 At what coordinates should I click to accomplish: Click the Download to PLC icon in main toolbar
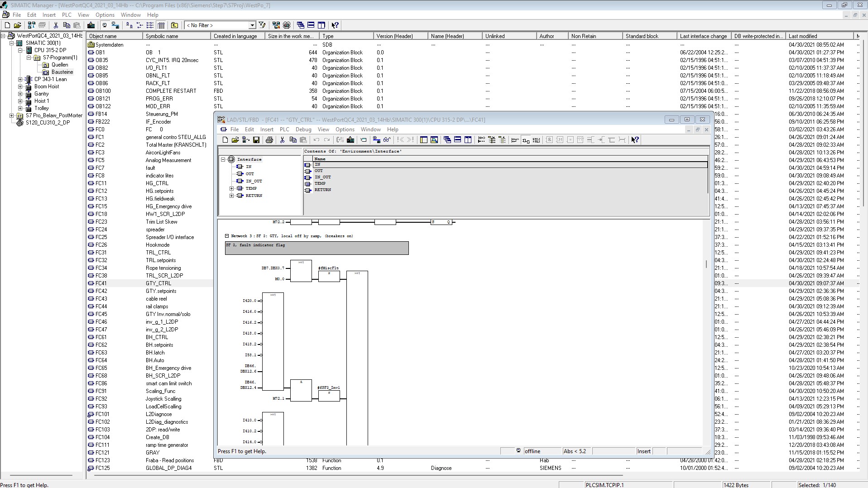tap(91, 25)
